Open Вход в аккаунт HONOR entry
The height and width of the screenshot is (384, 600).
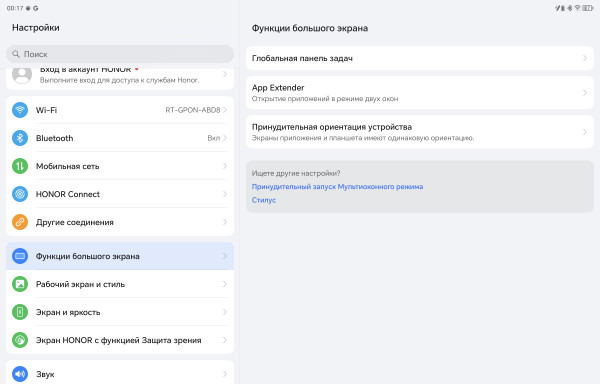(120, 79)
